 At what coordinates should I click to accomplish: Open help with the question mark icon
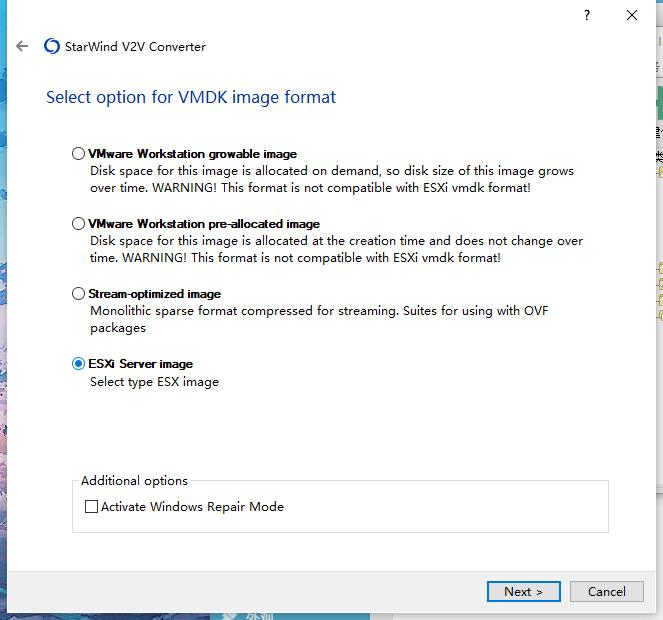pyautogui.click(x=587, y=16)
